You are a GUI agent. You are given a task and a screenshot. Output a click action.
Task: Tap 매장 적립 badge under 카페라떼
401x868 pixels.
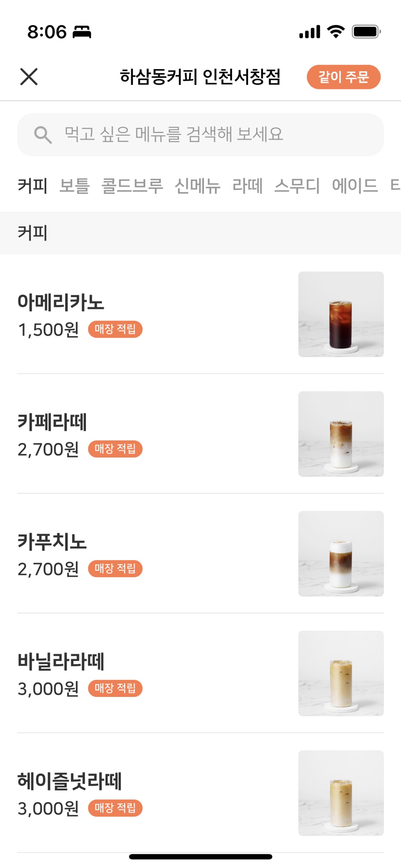[x=115, y=449]
